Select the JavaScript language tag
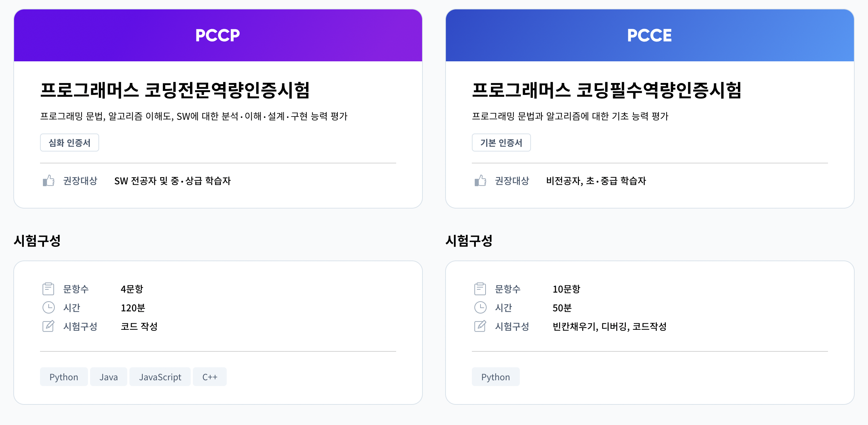 (x=160, y=377)
